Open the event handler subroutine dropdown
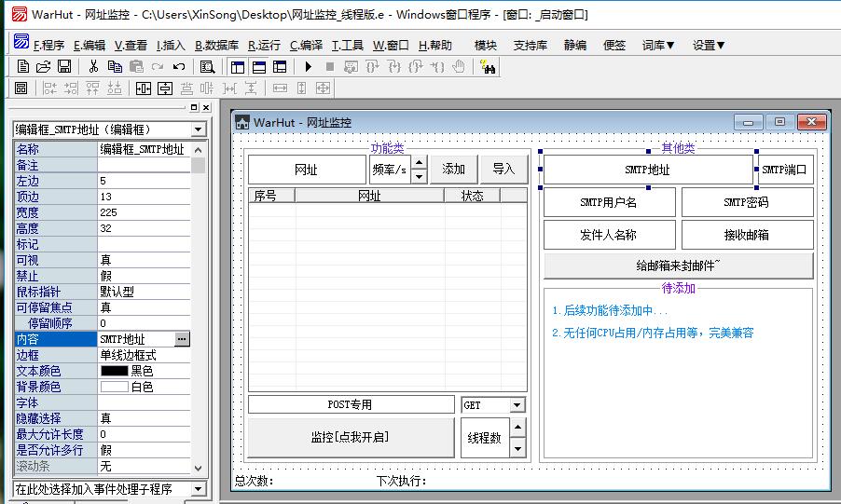Viewport: 841px width, 504px height. (x=198, y=489)
